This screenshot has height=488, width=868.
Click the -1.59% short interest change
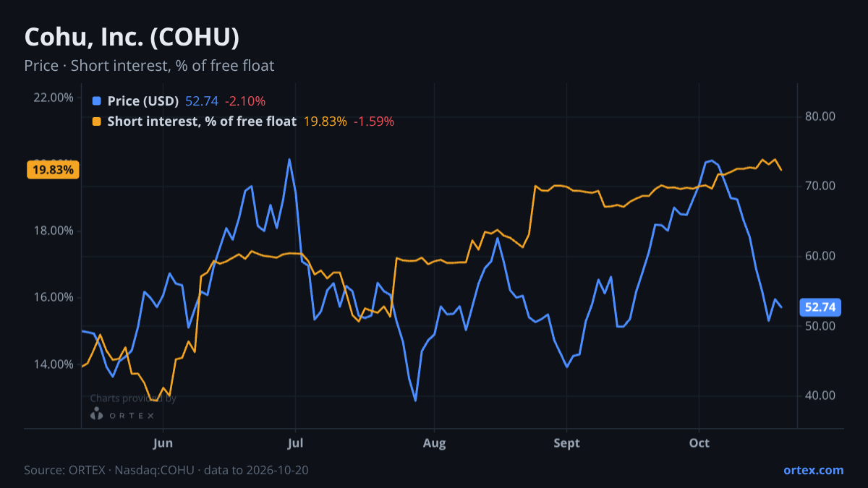[374, 121]
